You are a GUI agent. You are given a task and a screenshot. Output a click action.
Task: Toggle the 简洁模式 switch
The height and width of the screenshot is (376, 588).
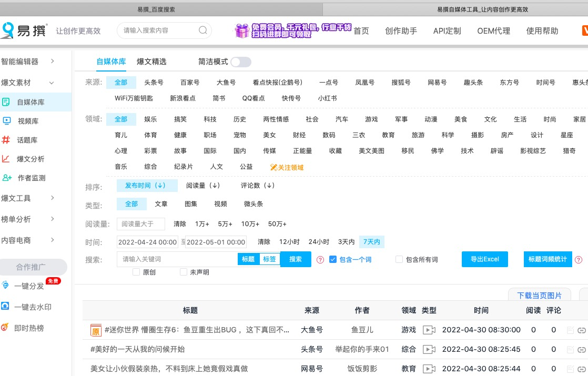click(241, 62)
